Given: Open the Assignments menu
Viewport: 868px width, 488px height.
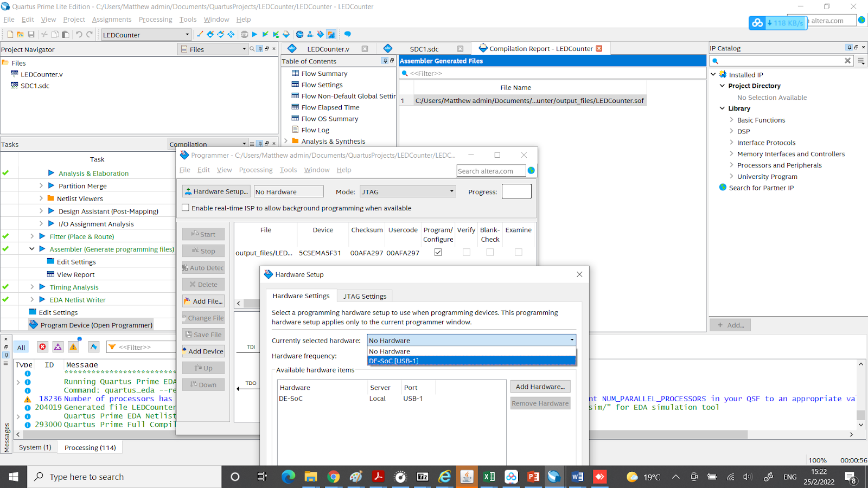Looking at the screenshot, I should coord(112,19).
